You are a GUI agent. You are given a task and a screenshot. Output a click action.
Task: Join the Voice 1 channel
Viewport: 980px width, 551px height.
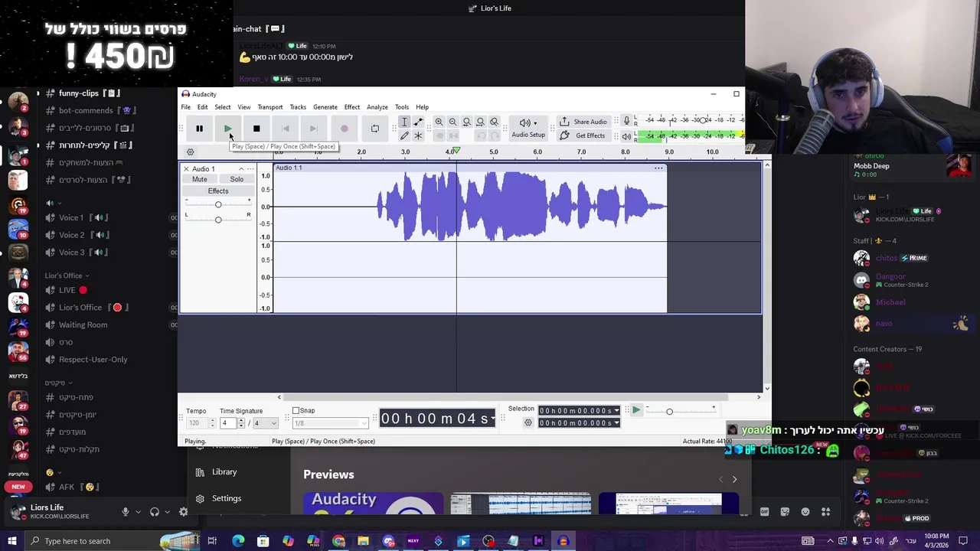point(71,217)
